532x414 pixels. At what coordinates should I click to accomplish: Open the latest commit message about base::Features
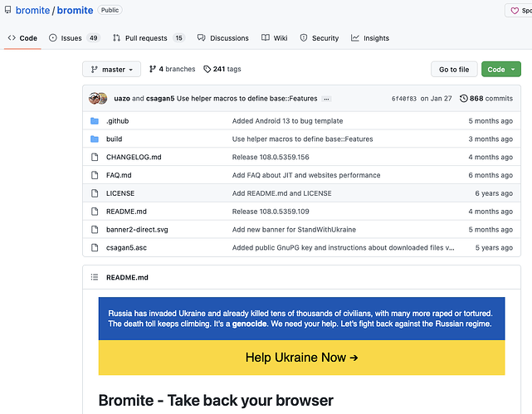pos(247,99)
